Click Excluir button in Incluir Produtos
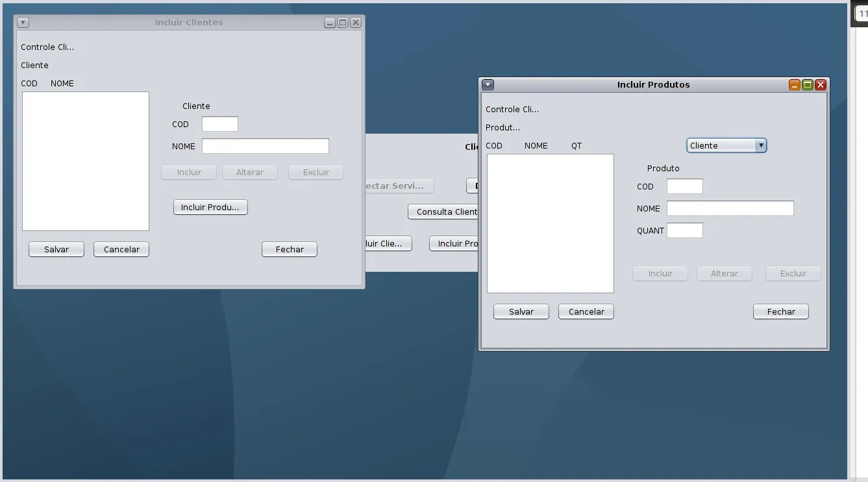The height and width of the screenshot is (482, 868). pos(793,273)
